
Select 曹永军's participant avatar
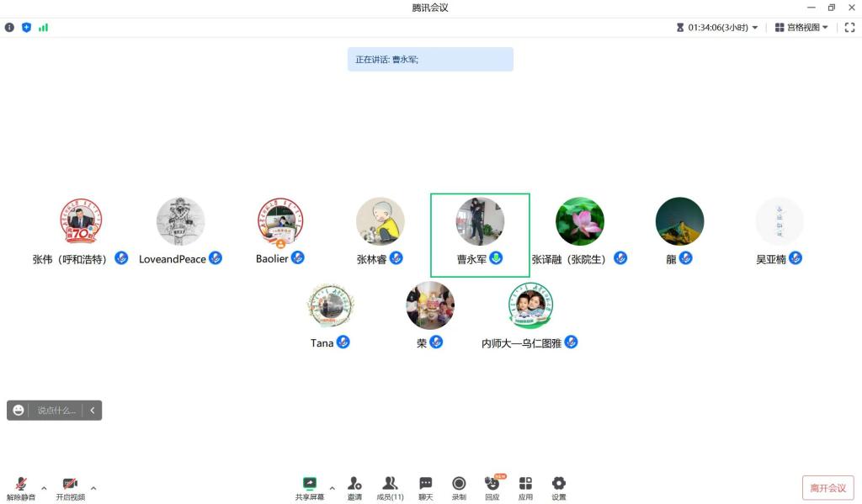(x=480, y=221)
